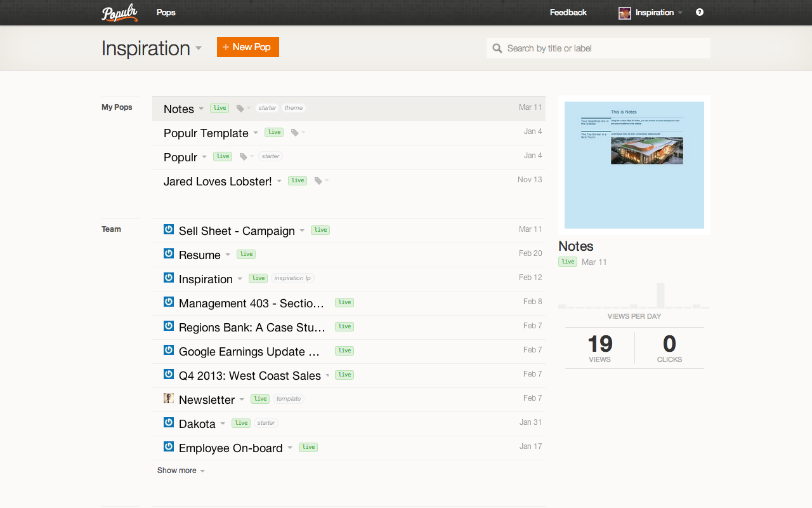Click the tag icon on Populr Template row
Screen dimensions: 812x508
click(295, 133)
